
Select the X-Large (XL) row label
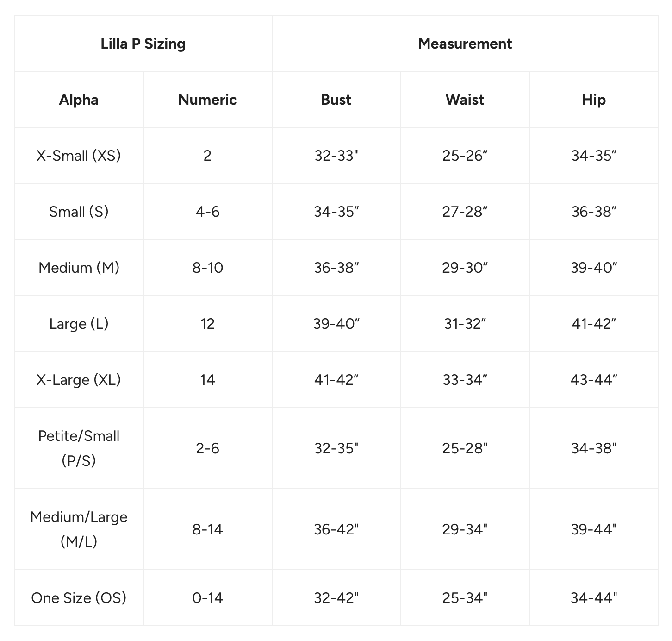click(79, 380)
